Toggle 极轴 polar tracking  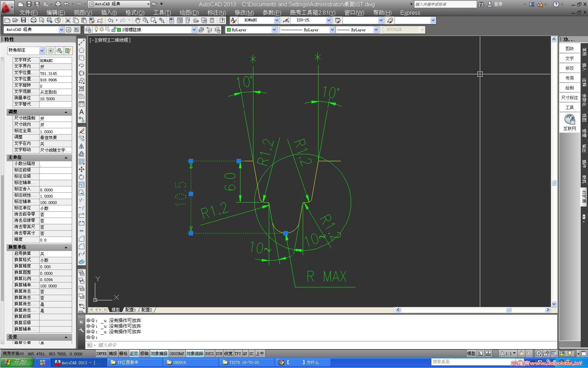point(145,354)
